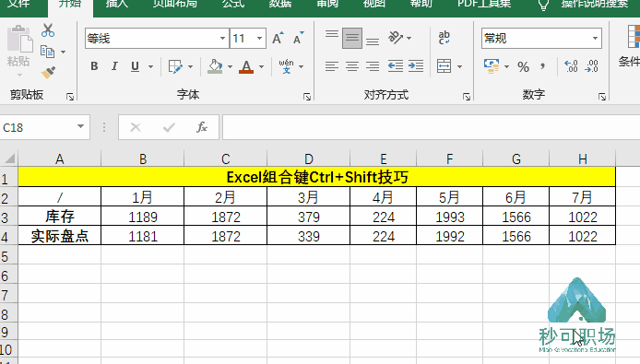Viewport: 640px width, 364px height.
Task: Click the text orientation icon
Action: coord(395,38)
